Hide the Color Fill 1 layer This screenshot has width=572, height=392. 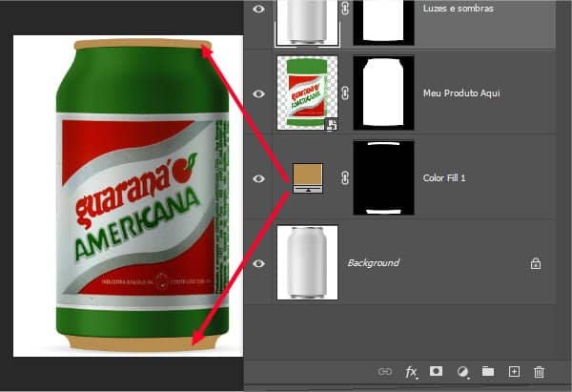pyautogui.click(x=258, y=178)
